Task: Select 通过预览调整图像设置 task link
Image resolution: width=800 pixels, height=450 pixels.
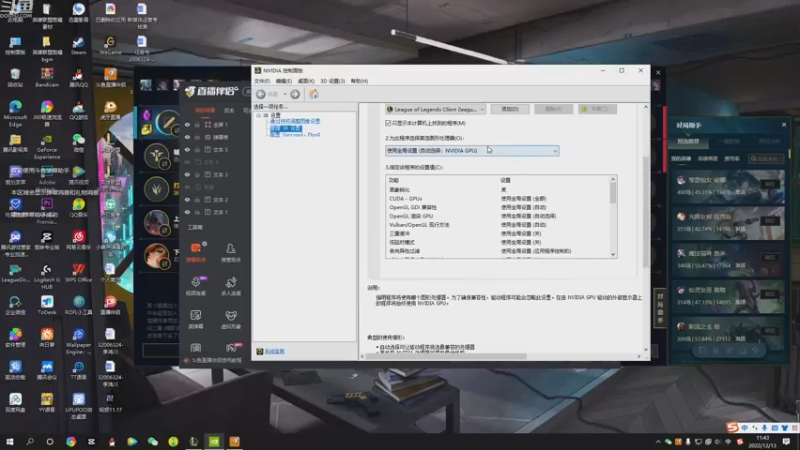Action: click(x=295, y=121)
